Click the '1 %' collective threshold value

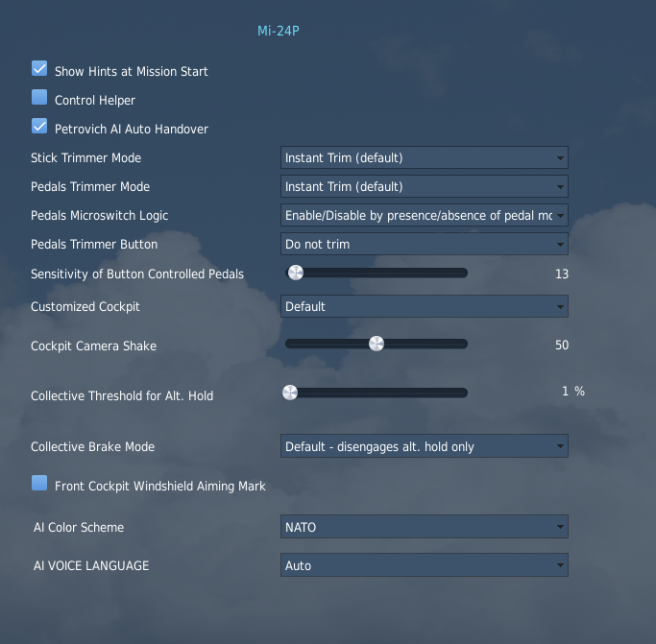573,391
